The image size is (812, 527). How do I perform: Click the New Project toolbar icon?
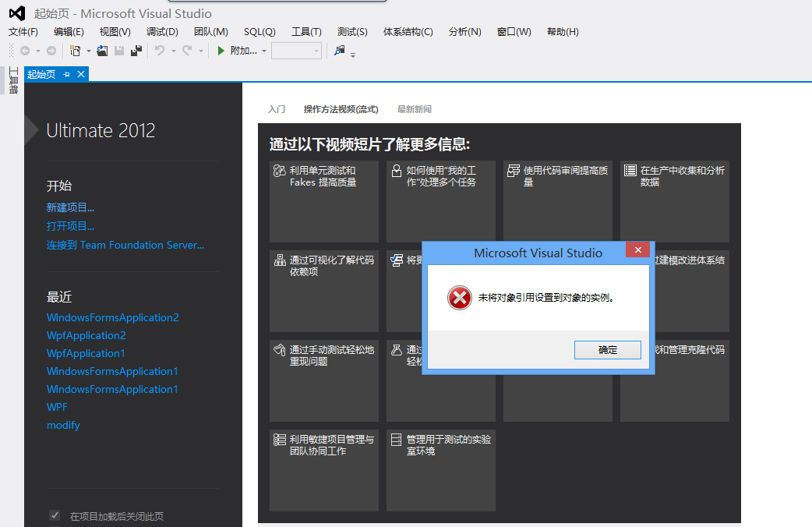75,51
